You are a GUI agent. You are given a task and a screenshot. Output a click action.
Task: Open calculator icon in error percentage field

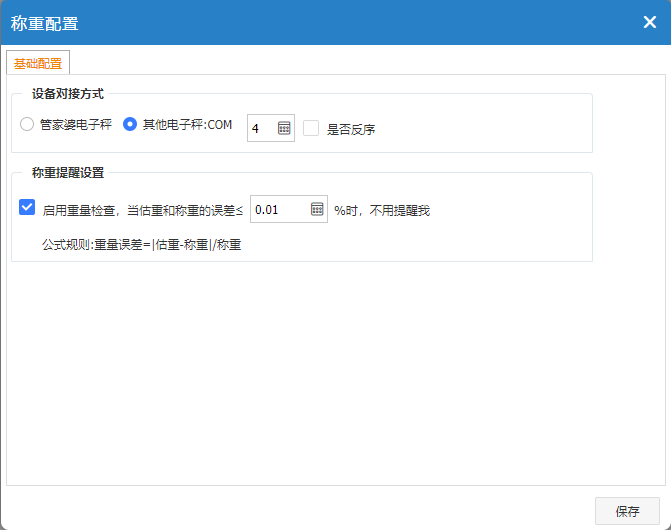coord(317,209)
